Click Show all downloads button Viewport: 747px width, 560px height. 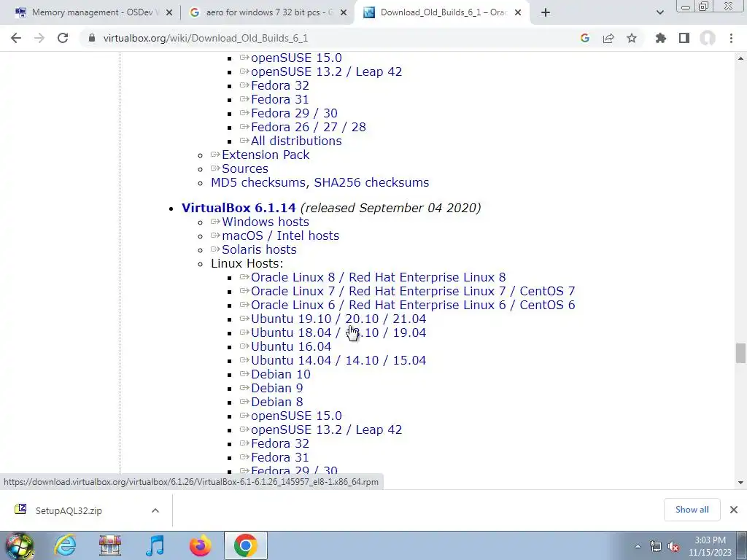(692, 510)
